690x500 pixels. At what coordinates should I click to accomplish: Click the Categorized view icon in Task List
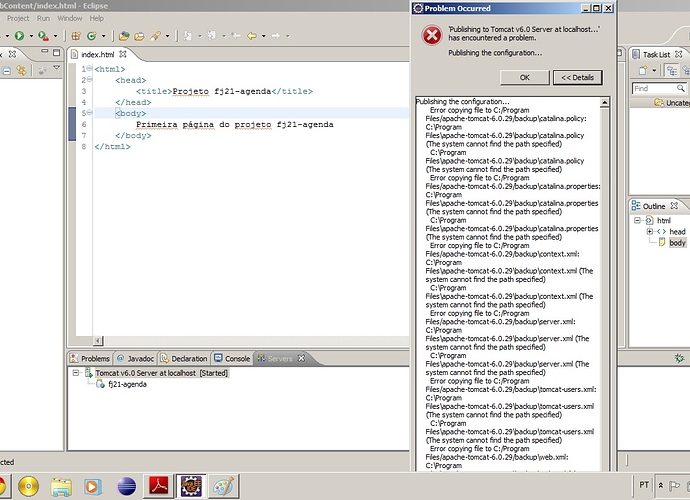(x=672, y=70)
